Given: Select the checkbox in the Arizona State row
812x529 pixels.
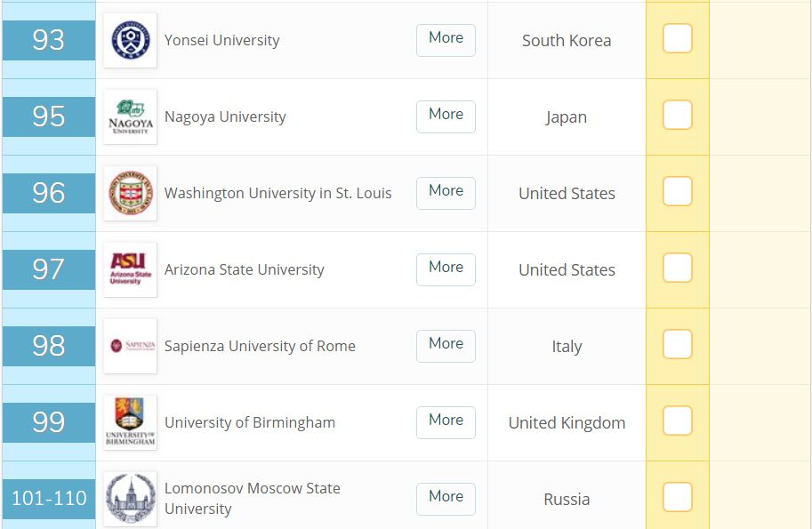Looking at the screenshot, I should pyautogui.click(x=678, y=268).
